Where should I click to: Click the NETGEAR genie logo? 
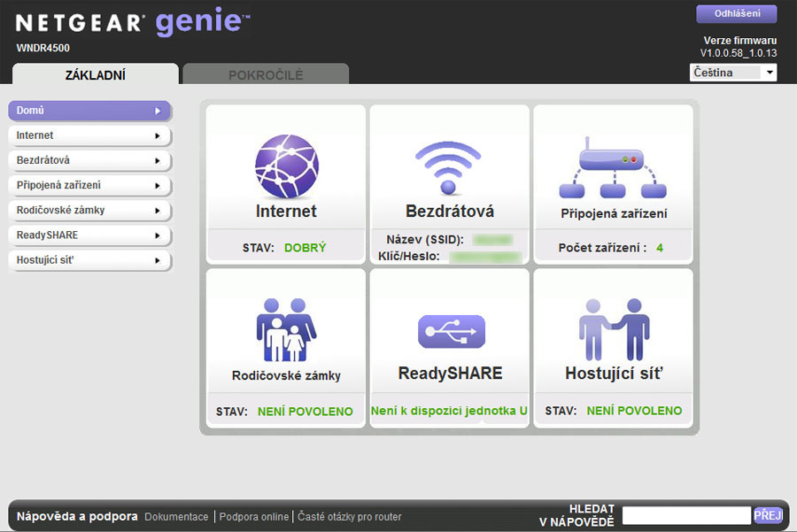pyautogui.click(x=133, y=22)
